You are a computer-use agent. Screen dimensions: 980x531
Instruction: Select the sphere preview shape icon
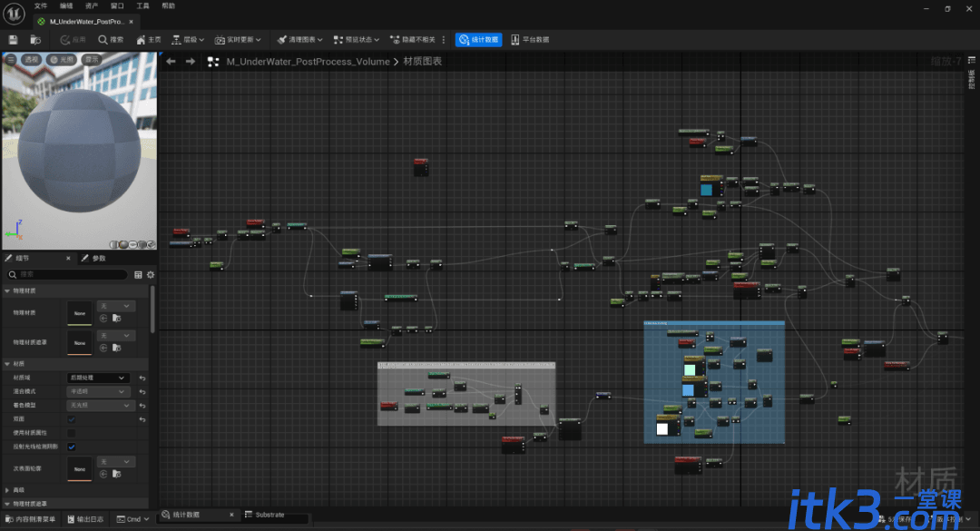coord(123,244)
